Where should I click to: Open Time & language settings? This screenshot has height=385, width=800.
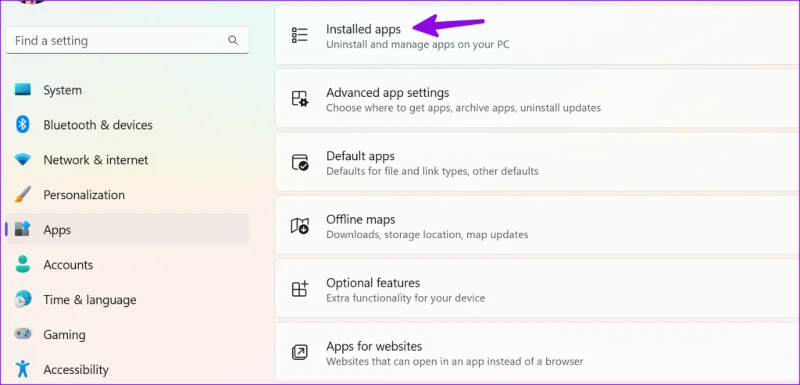[x=128, y=299]
